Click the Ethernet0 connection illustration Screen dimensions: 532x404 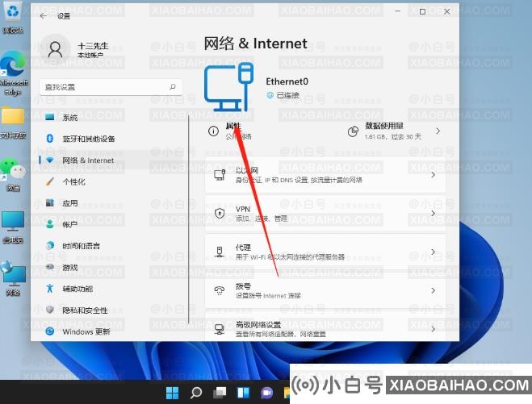coord(228,87)
